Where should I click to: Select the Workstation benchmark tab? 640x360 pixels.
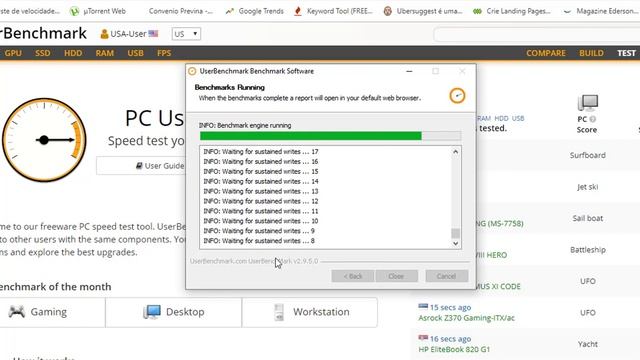point(309,312)
